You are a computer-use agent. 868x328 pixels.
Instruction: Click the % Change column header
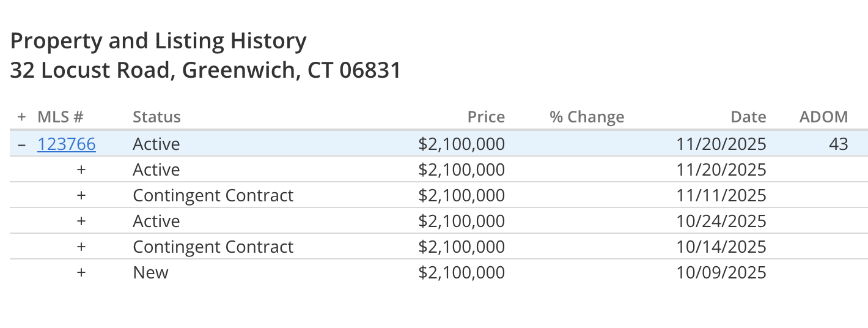pyautogui.click(x=587, y=117)
